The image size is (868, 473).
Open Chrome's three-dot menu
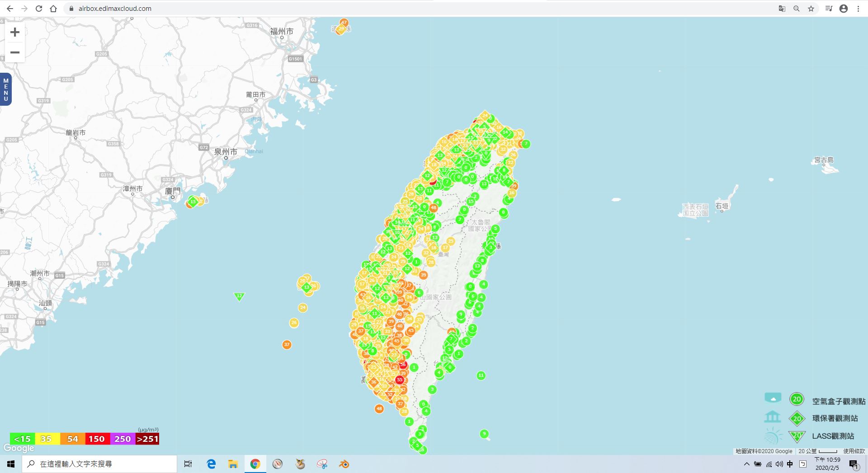(x=858, y=9)
